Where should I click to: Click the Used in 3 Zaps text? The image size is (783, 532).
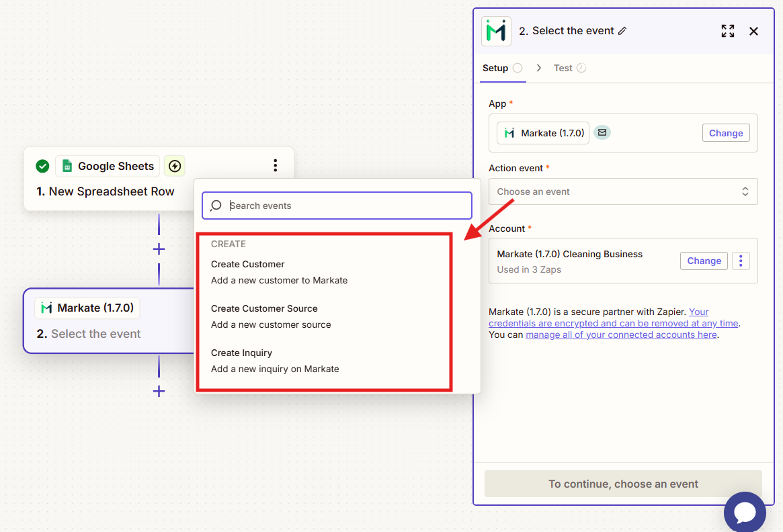529,269
